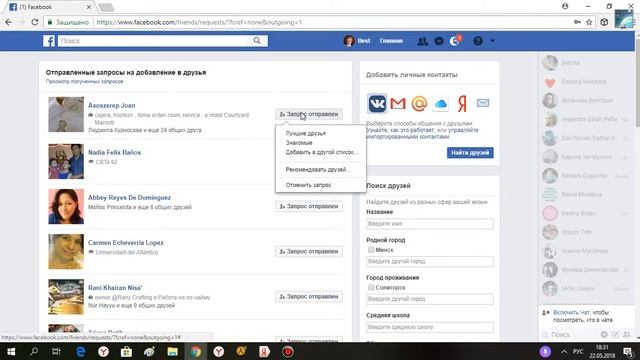Click the search magnifier button

(257, 40)
